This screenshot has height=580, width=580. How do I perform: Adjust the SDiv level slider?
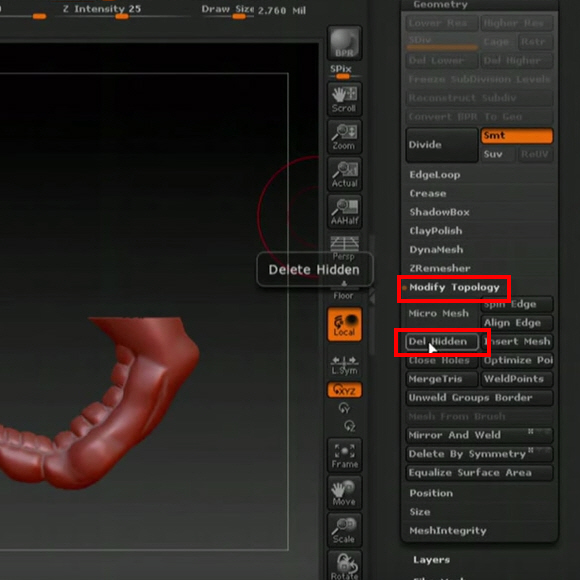pyautogui.click(x=442, y=43)
